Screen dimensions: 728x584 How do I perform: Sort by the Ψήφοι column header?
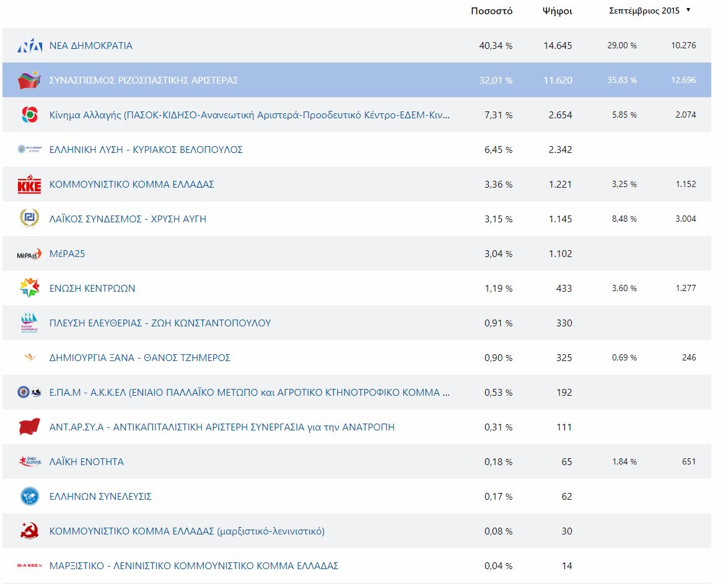point(557,11)
